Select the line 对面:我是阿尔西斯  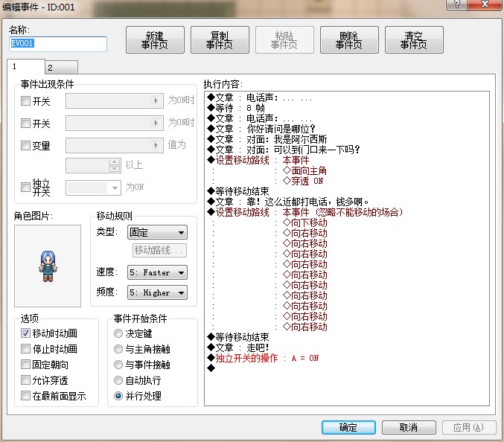267,139
